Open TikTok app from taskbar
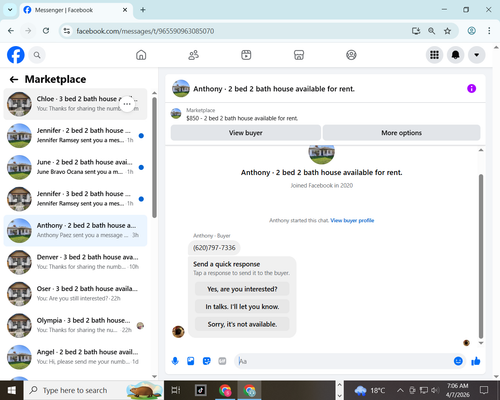 [201, 390]
